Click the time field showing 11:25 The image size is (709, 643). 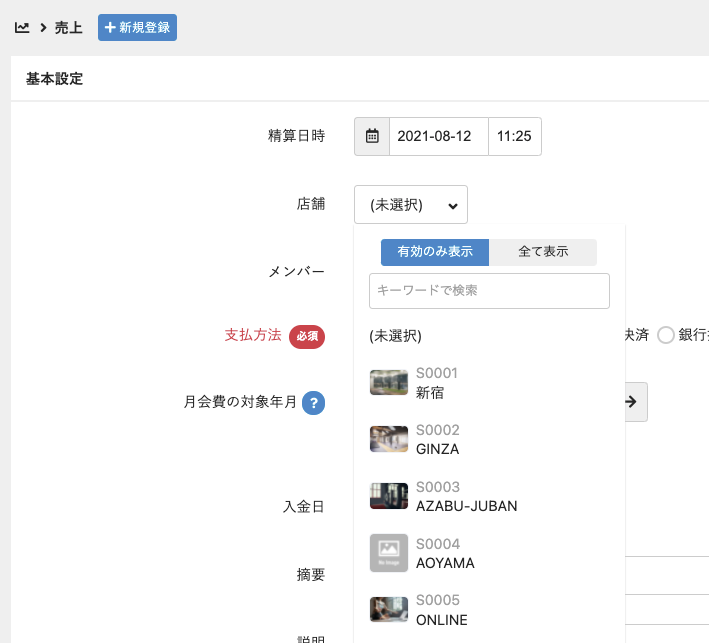(x=514, y=137)
